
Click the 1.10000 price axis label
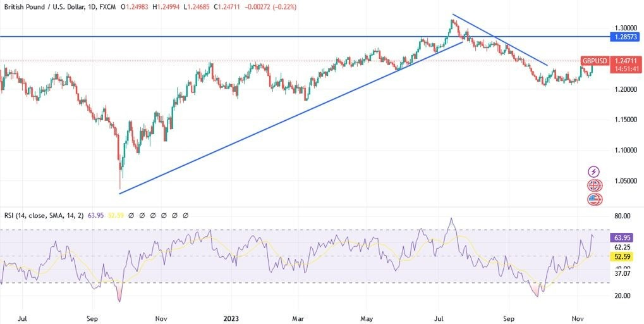626,151
